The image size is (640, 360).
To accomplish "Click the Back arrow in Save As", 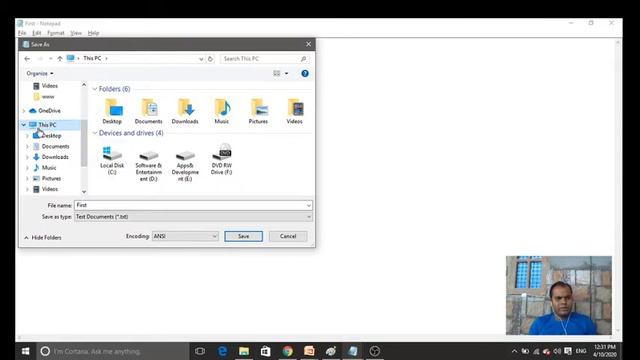I will pos(27,59).
